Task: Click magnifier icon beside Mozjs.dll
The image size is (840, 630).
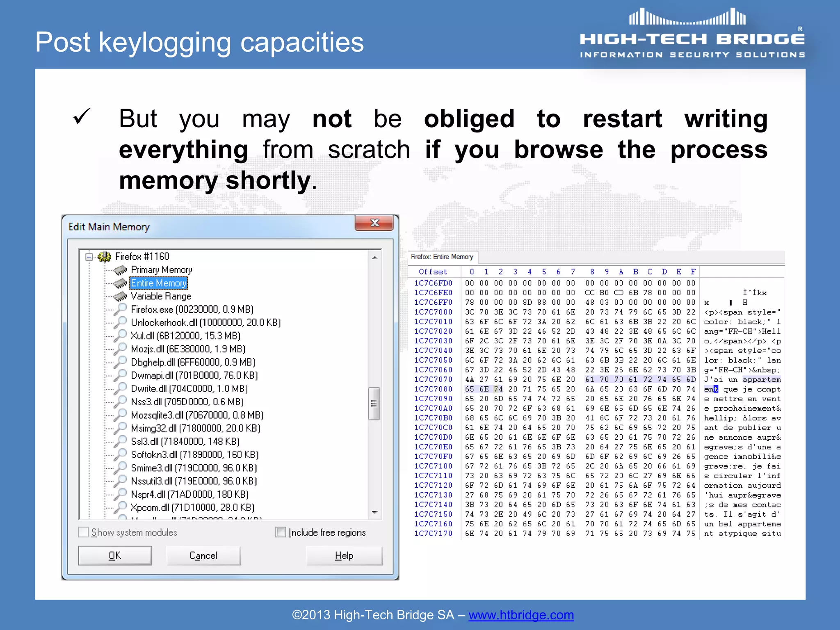Action: 120,349
